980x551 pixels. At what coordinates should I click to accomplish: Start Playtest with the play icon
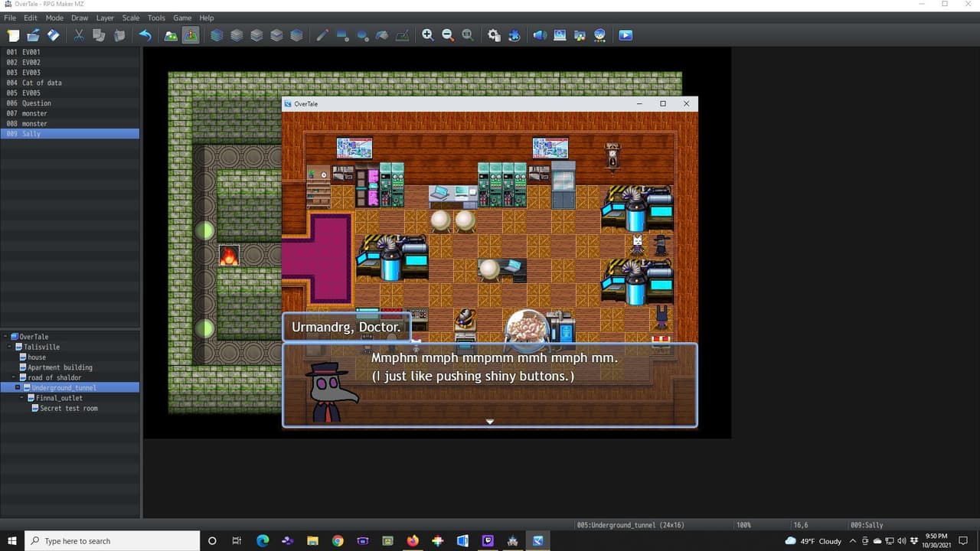coord(626,35)
